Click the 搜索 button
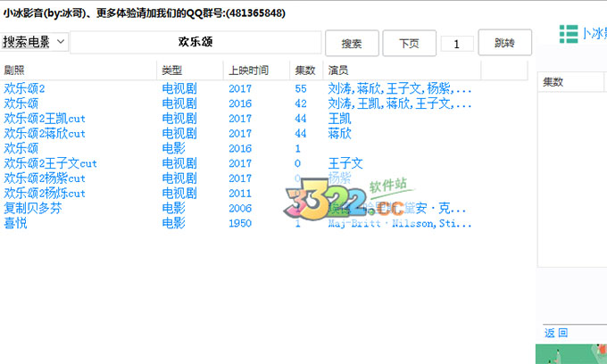Viewport: 607px width, 364px height. [x=352, y=43]
